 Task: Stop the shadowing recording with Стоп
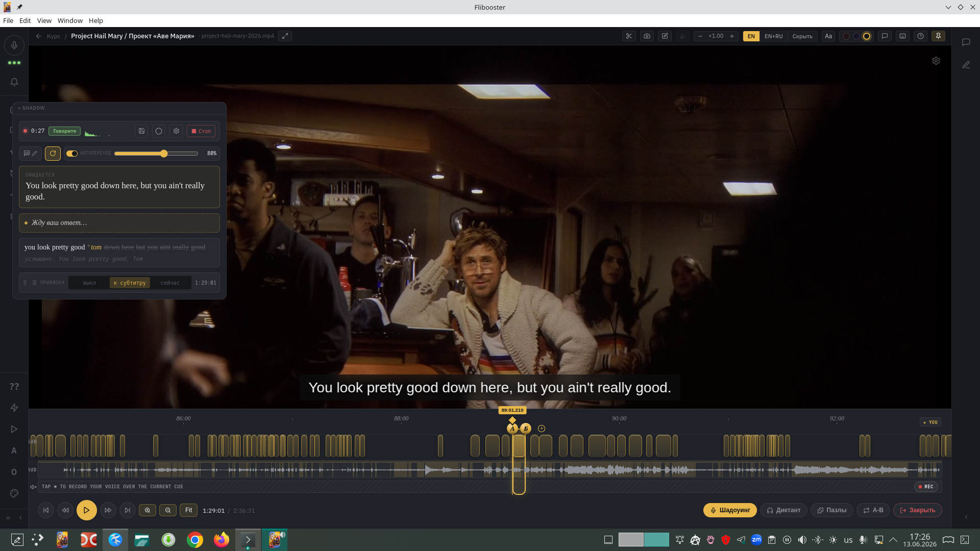[201, 131]
